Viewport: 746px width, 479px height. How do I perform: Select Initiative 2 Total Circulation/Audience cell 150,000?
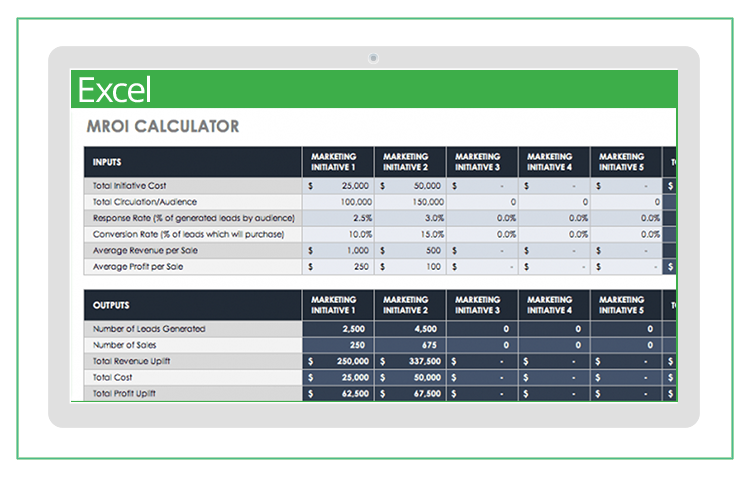(x=410, y=202)
